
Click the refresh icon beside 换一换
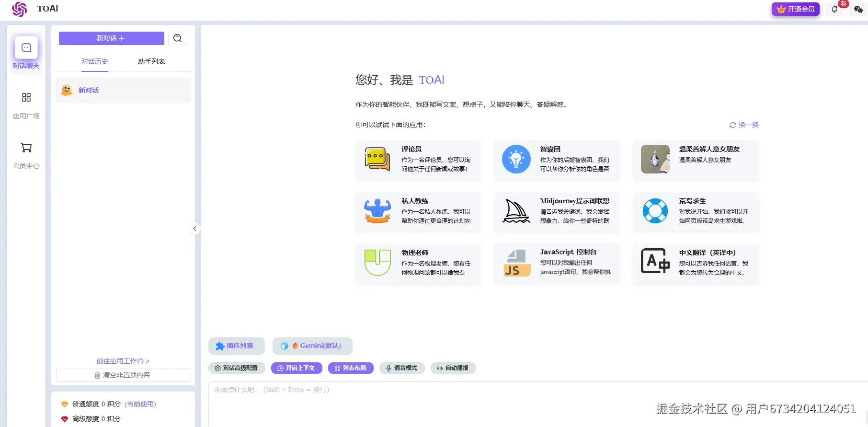(732, 125)
